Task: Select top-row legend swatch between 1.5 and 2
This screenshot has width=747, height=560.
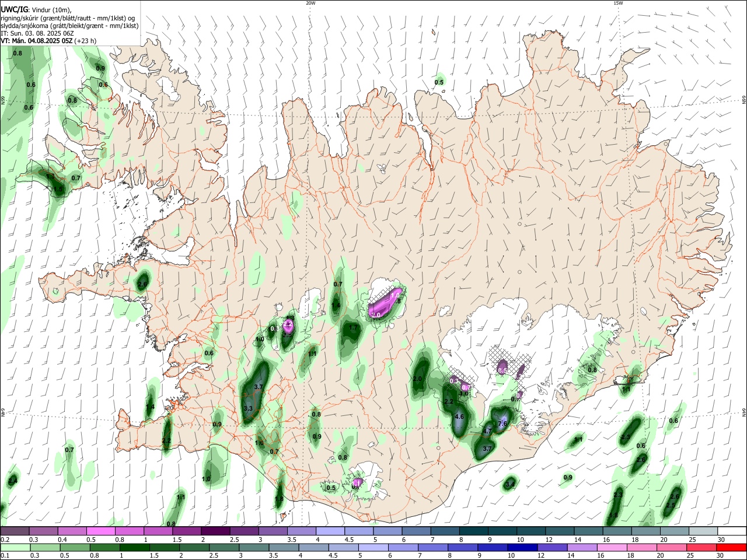Action: click(x=186, y=531)
